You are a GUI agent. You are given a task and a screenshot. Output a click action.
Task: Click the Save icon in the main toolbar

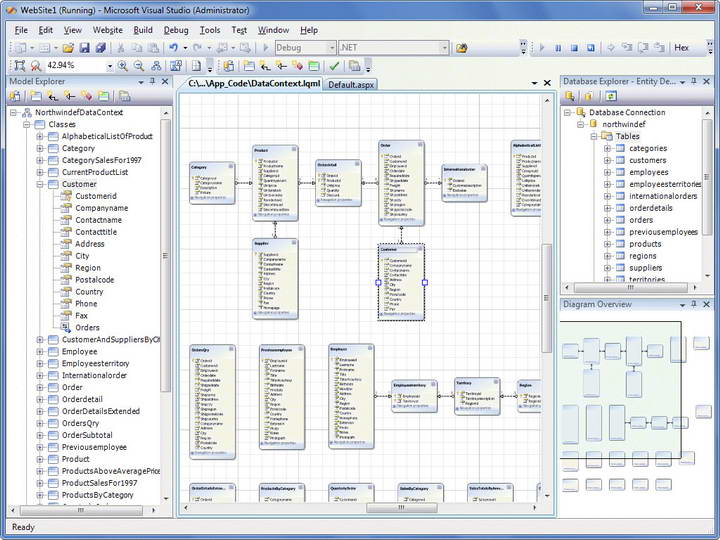[84, 47]
